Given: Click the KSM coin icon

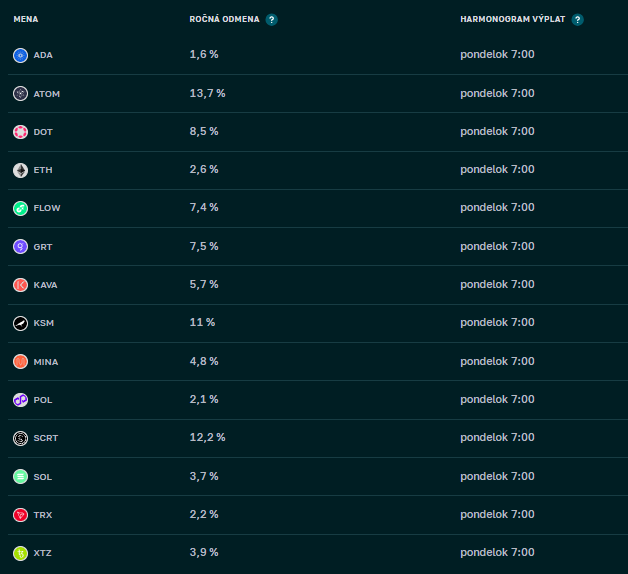Looking at the screenshot, I should [20, 323].
